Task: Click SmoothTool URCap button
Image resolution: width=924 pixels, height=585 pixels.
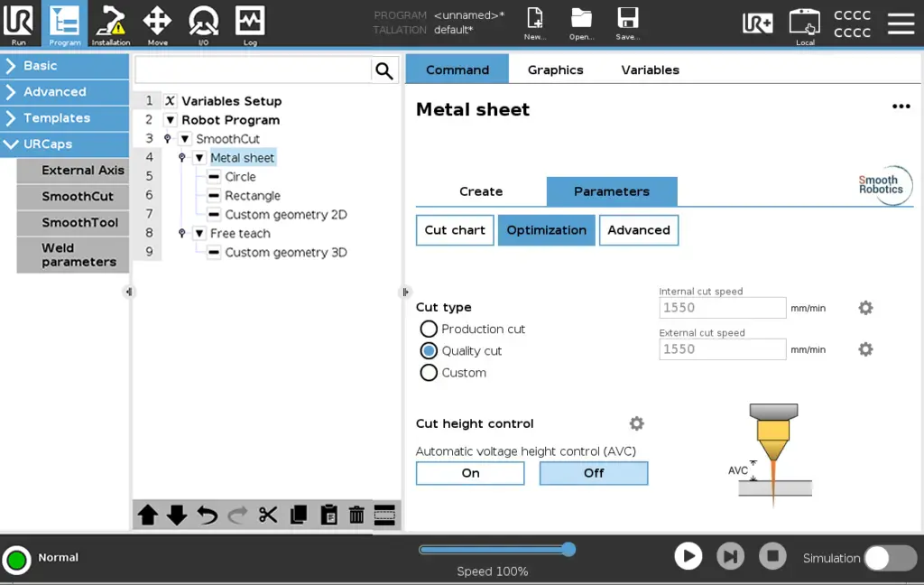Action: coord(73,222)
